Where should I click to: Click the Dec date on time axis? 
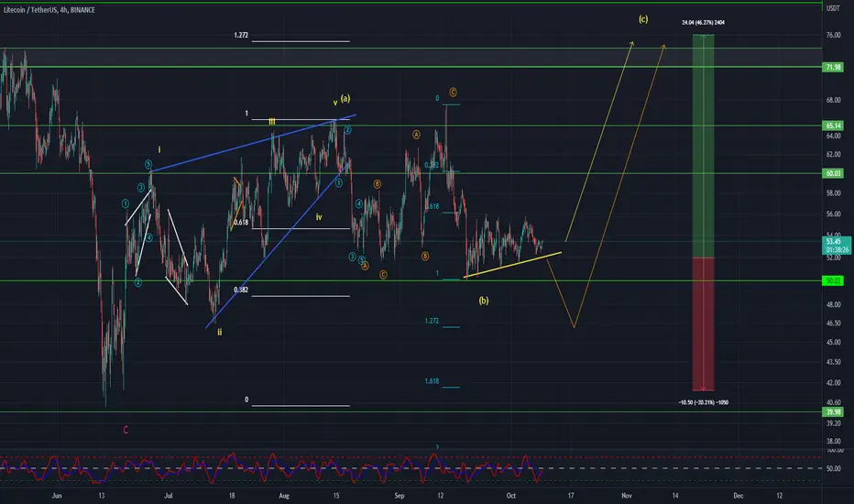[738, 495]
